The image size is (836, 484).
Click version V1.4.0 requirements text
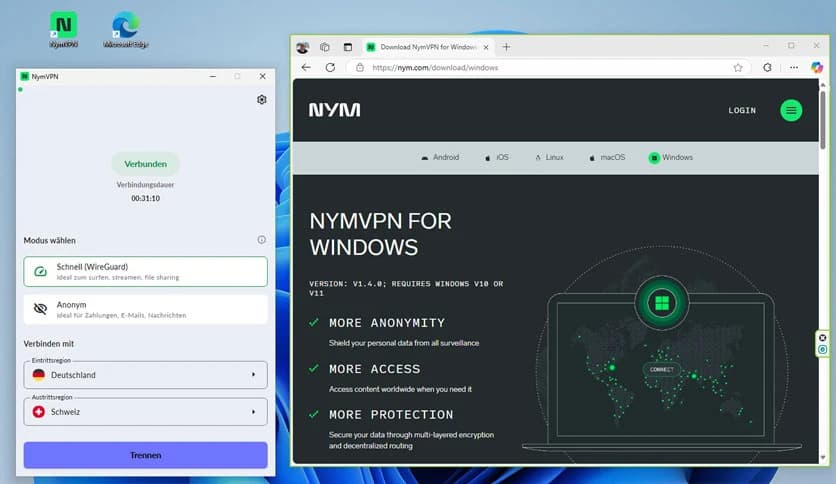click(x=406, y=288)
